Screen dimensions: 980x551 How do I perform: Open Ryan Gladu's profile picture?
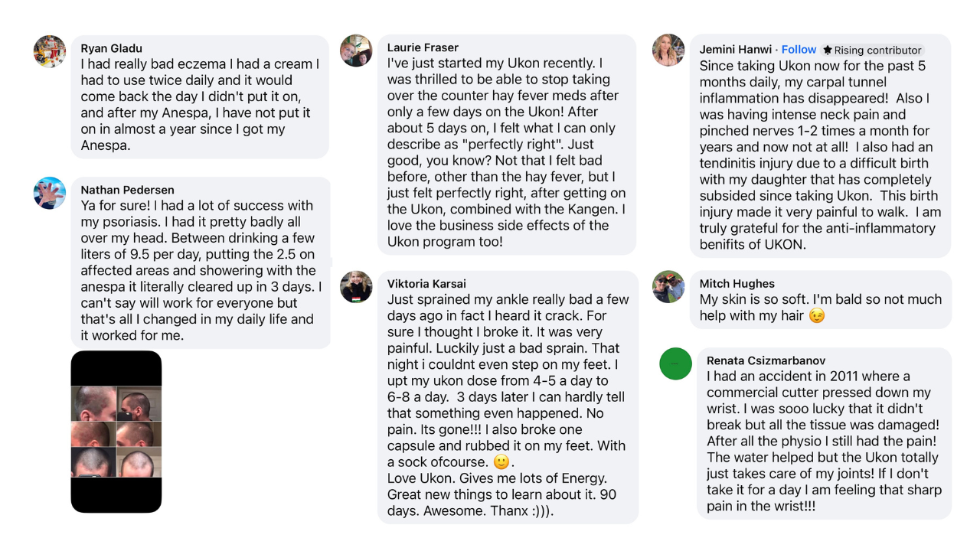click(50, 51)
